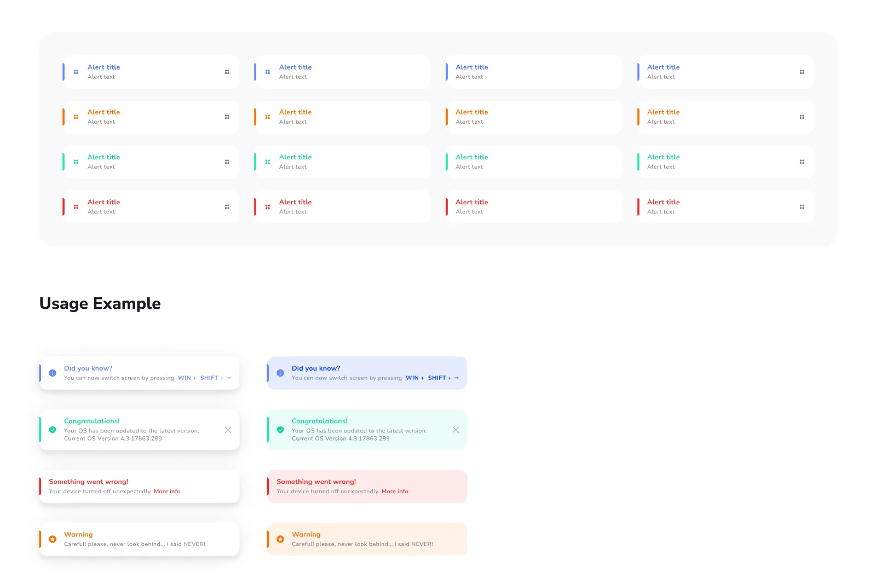Open "More info" in the white "Something went wrong!" alert
Viewport: 876px width, 588px height.
tap(167, 492)
